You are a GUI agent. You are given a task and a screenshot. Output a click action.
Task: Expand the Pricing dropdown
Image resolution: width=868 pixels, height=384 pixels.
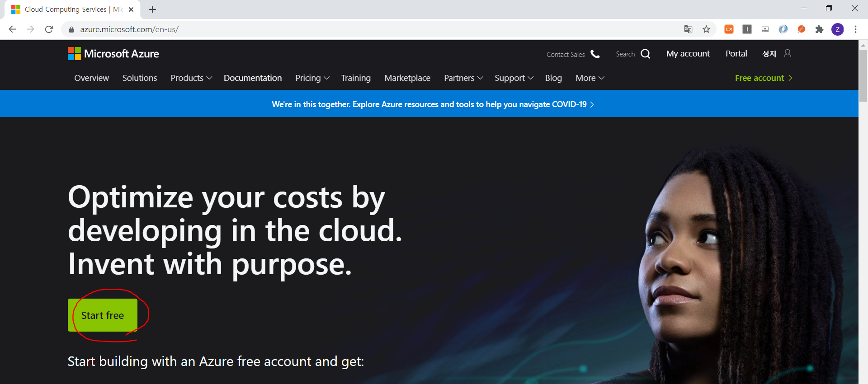pyautogui.click(x=312, y=78)
